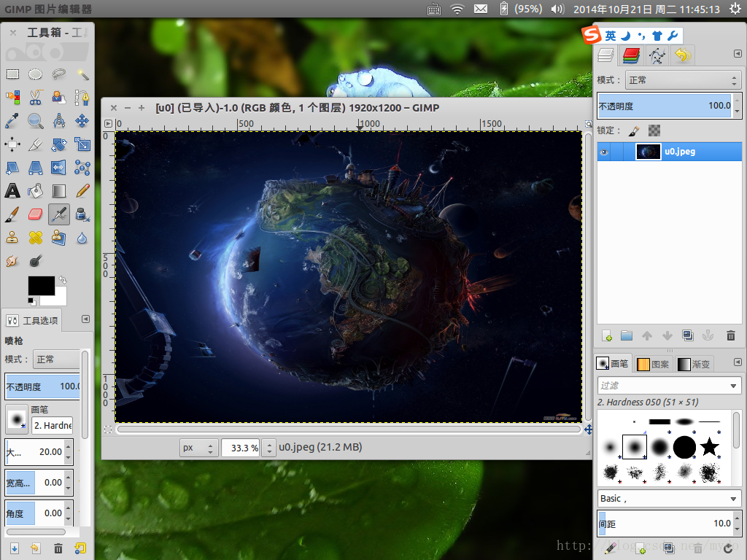Choose the Dodge/Burn tool

tap(35, 260)
